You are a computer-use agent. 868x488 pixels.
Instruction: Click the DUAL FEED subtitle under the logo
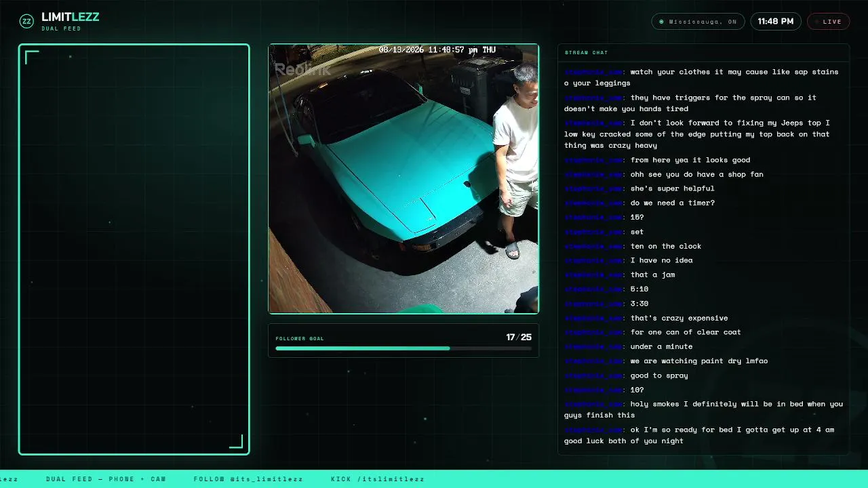(x=61, y=28)
